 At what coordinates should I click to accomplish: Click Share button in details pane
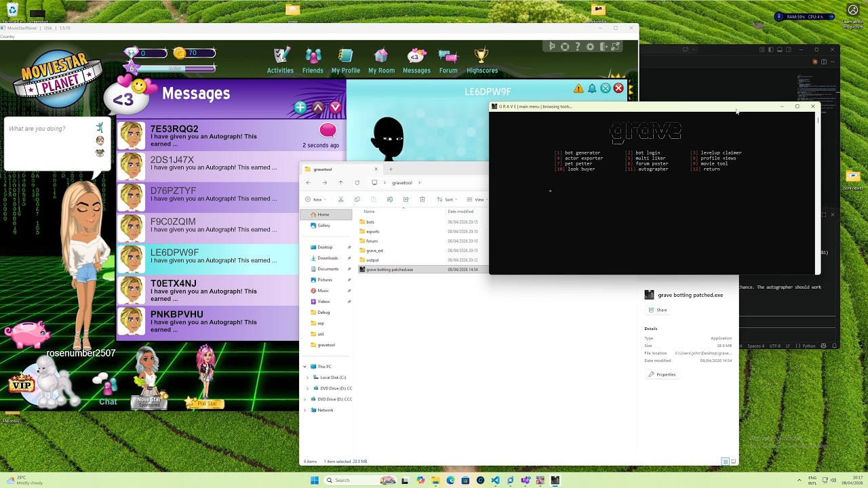click(x=657, y=310)
